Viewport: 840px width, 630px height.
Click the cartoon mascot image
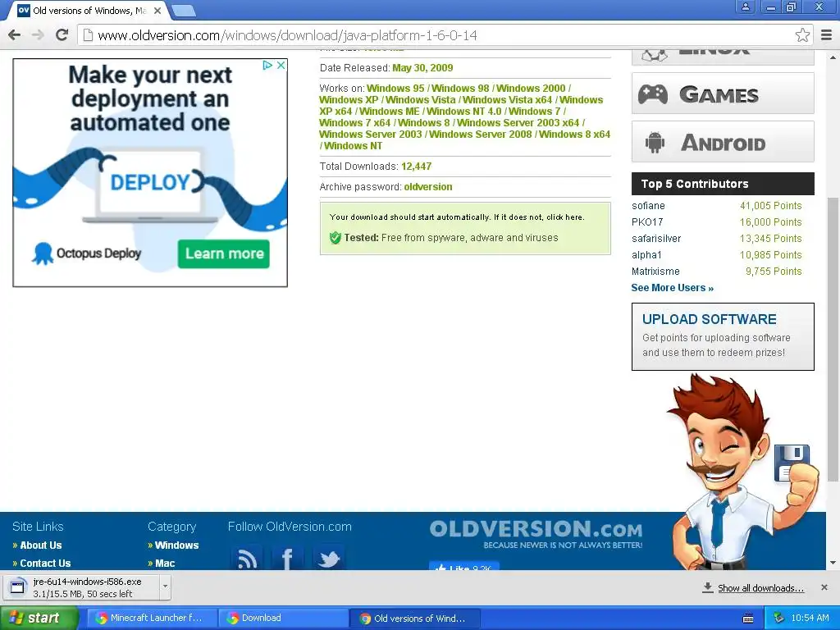click(745, 472)
